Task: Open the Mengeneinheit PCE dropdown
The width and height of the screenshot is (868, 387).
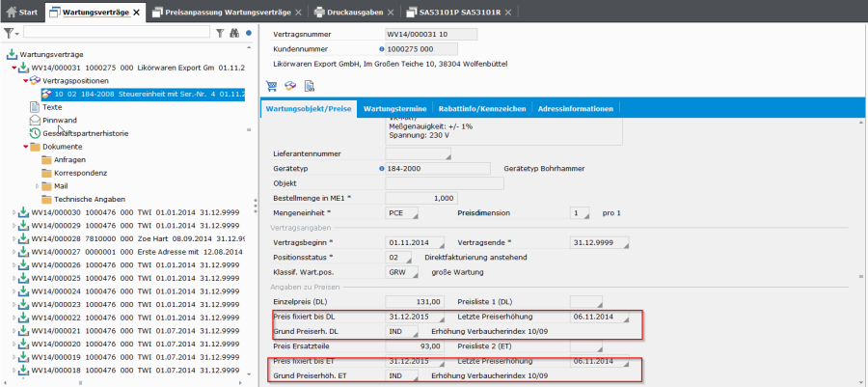Action: pyautogui.click(x=414, y=212)
